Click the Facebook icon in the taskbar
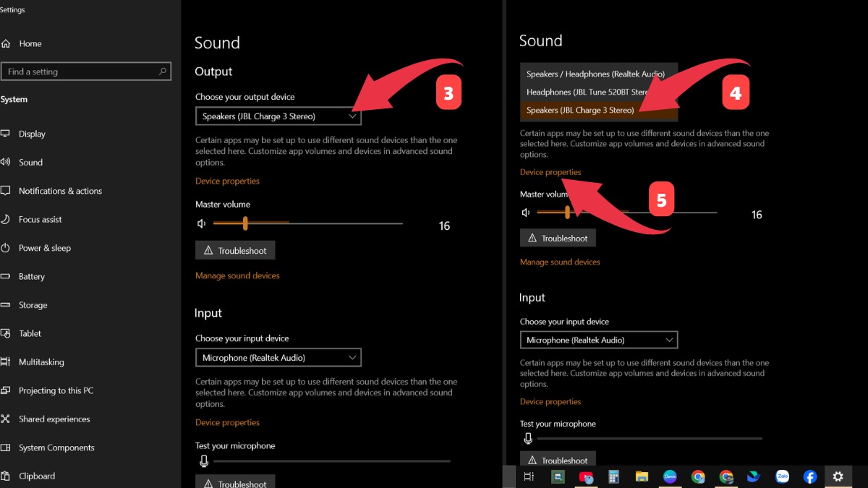 coord(810,476)
